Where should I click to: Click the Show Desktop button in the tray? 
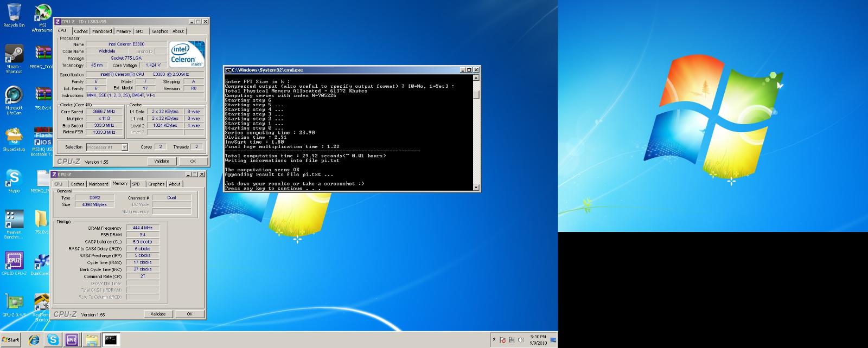pyautogui.click(x=554, y=340)
